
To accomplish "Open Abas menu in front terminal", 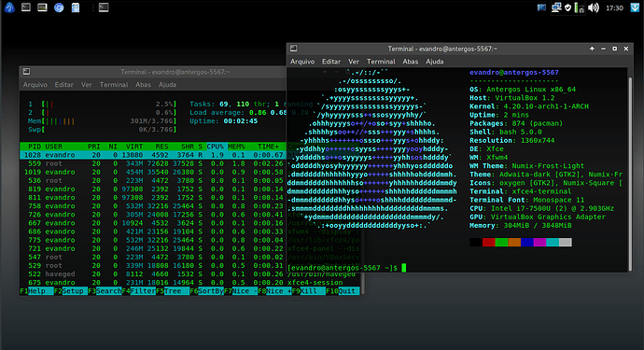I will (411, 62).
